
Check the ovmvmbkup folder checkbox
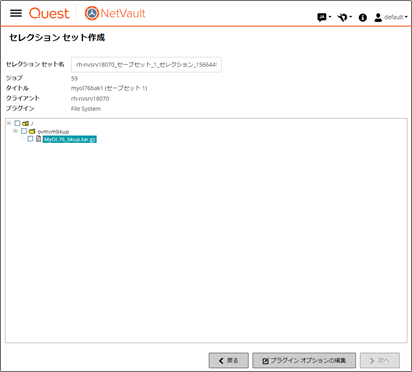[24, 131]
